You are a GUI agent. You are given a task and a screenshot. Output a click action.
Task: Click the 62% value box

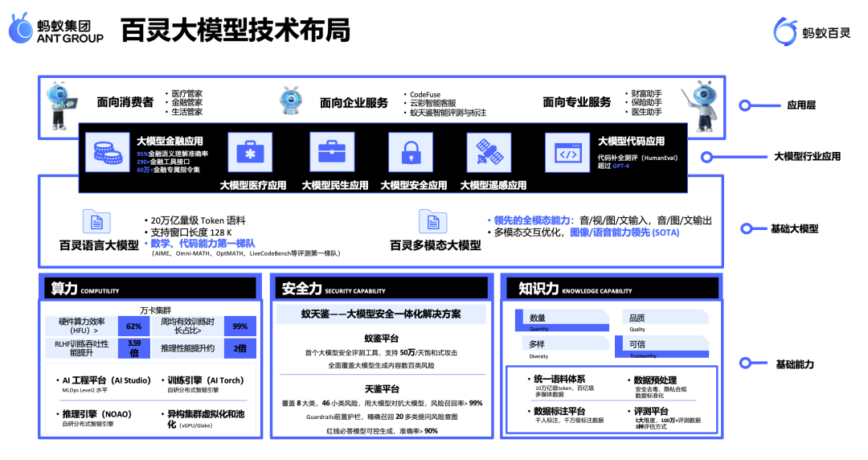click(133, 327)
